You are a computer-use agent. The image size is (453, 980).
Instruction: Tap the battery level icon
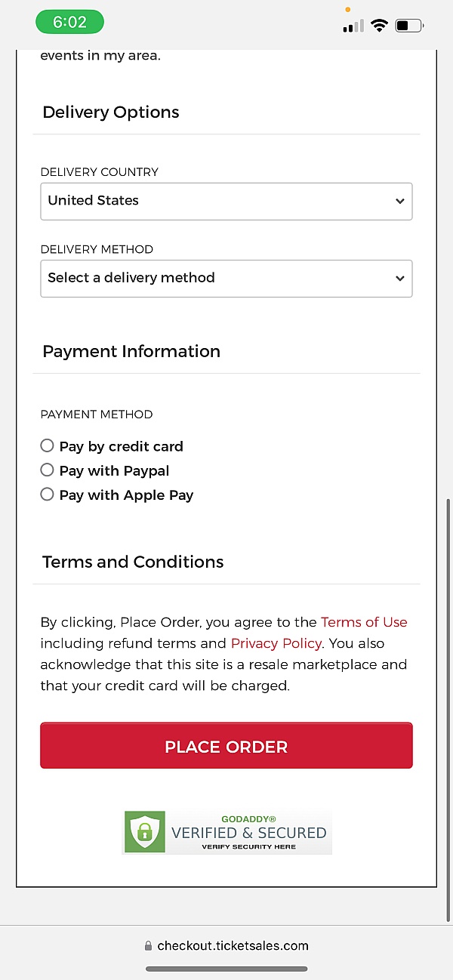coord(409,26)
